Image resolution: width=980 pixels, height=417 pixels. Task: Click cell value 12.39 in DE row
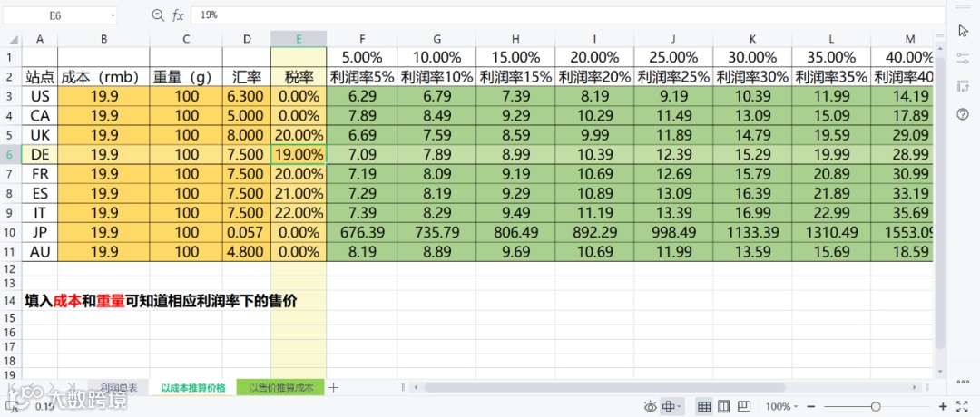[x=673, y=155]
